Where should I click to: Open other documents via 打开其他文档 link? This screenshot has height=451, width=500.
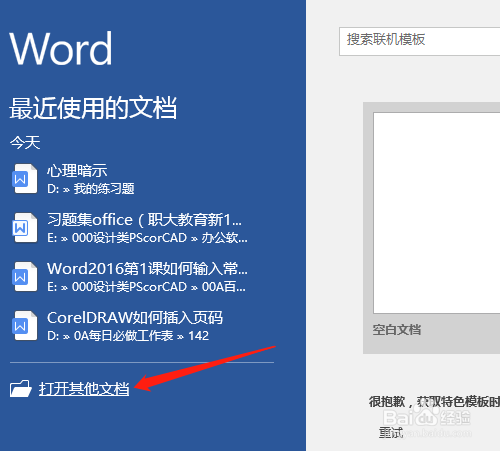click(84, 389)
